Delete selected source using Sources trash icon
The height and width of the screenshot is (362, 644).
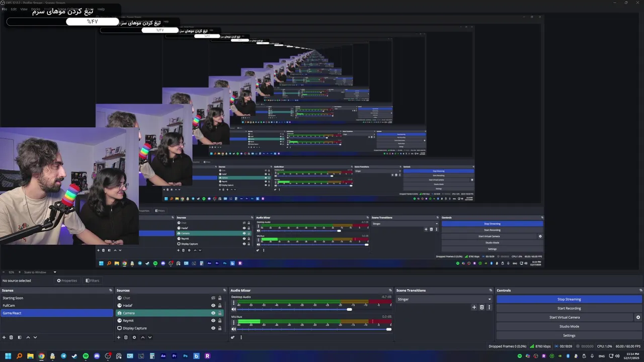126,337
